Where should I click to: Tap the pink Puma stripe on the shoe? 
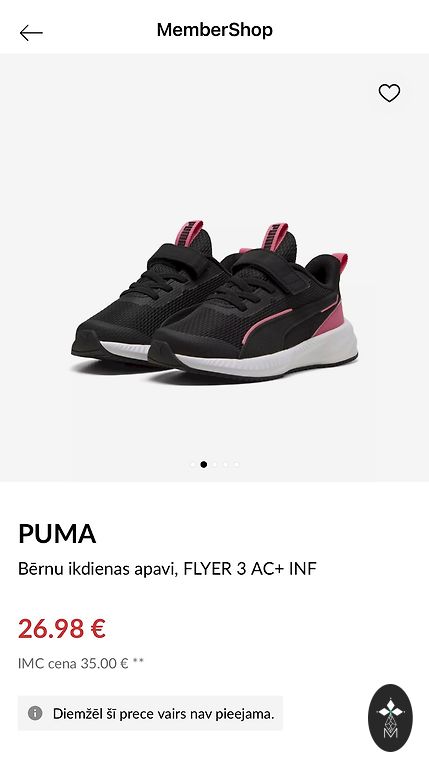[268, 323]
